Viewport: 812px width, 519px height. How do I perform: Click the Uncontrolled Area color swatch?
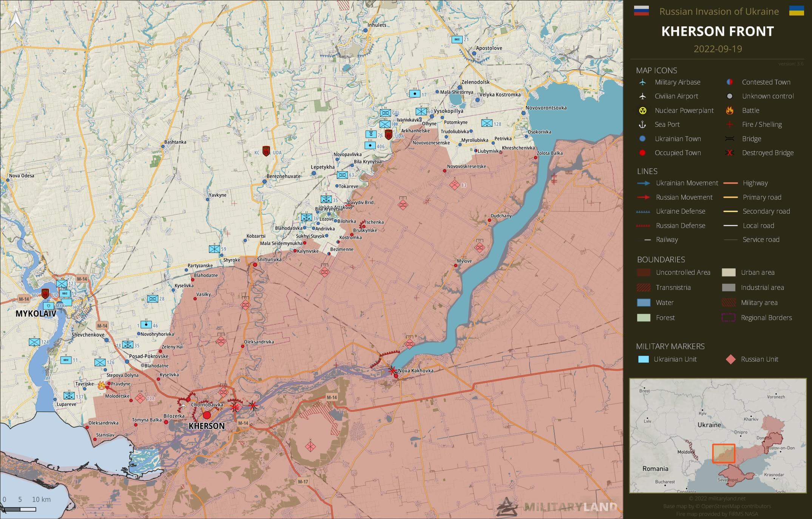644,273
